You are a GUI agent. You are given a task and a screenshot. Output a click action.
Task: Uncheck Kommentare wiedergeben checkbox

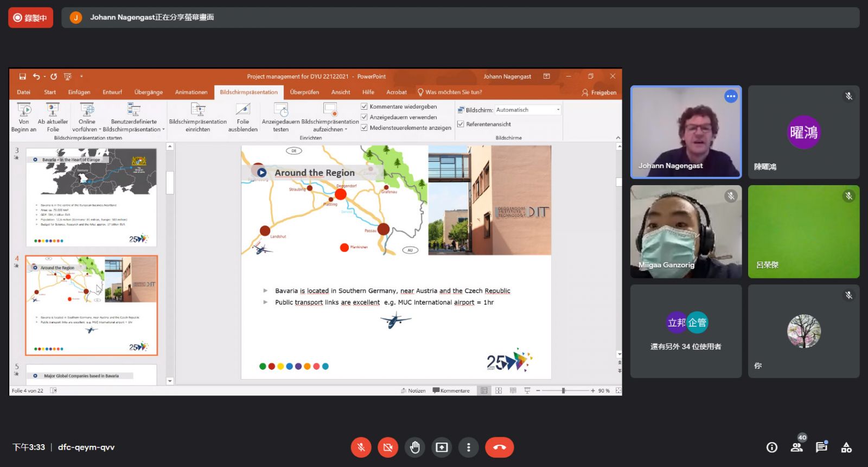tap(365, 106)
